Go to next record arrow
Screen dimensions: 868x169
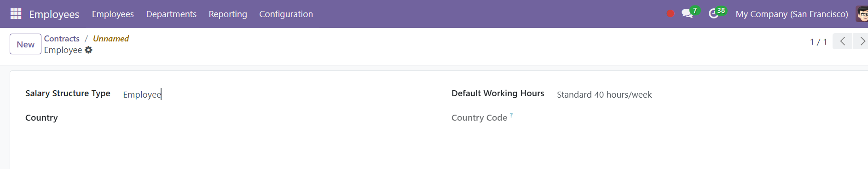(862, 41)
